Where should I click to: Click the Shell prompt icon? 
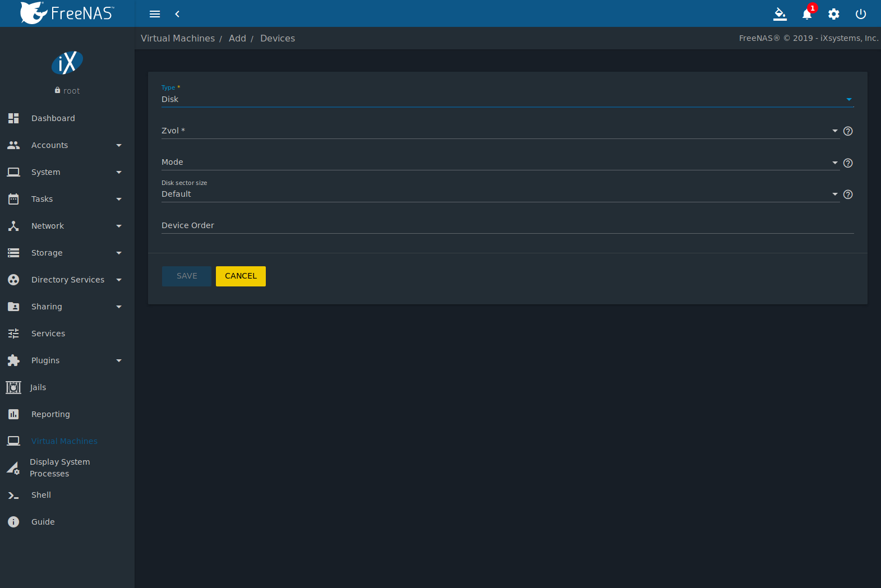pyautogui.click(x=13, y=495)
